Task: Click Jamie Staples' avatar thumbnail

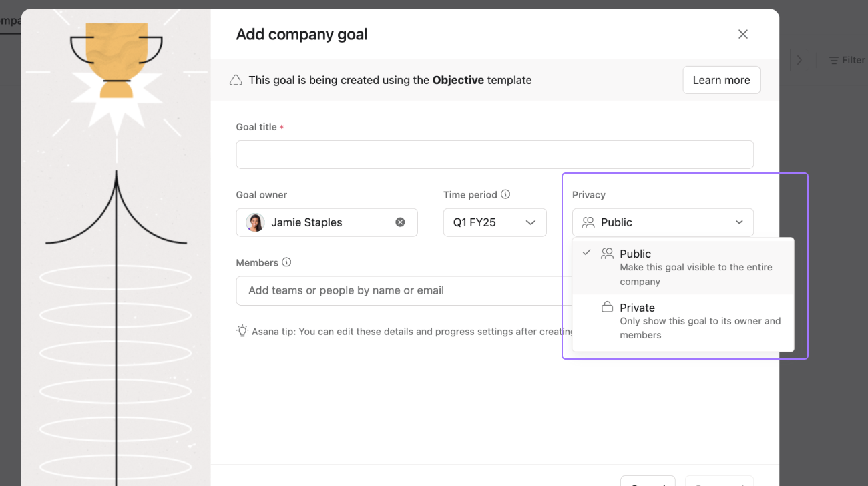Action: 254,222
